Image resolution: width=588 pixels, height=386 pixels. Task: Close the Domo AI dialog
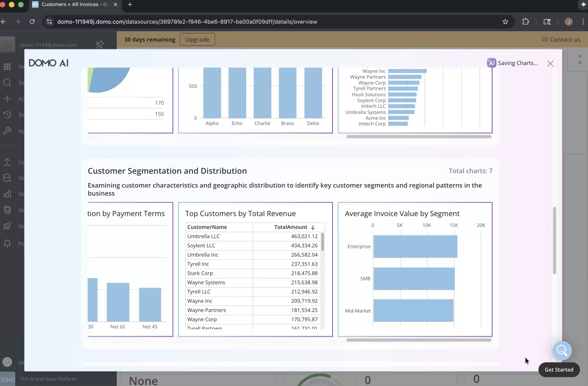pyautogui.click(x=550, y=63)
